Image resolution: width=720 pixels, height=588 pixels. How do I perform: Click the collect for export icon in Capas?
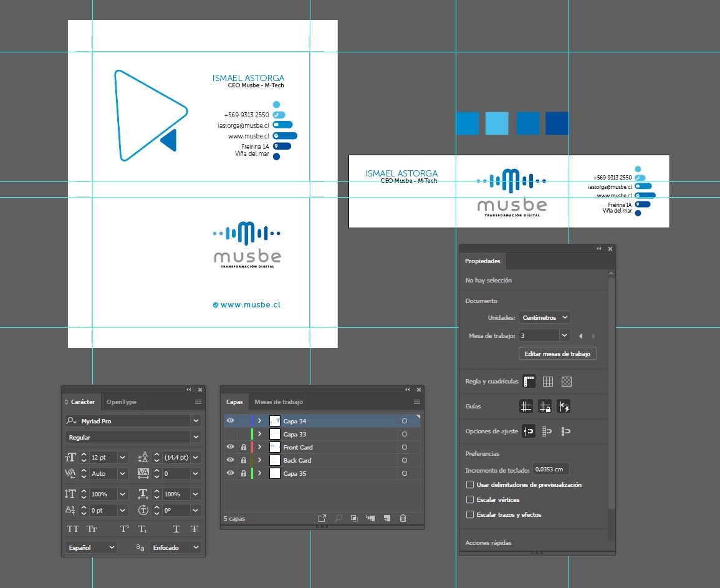tap(322, 518)
